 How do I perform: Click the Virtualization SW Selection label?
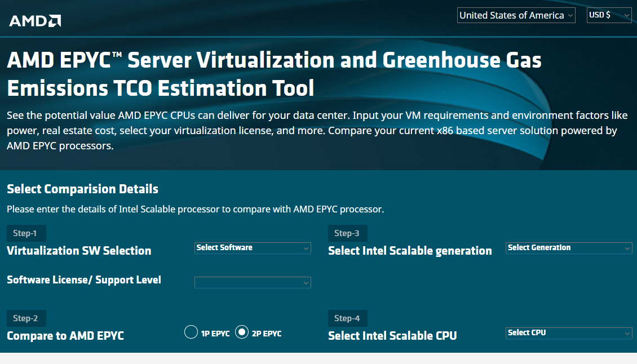(79, 251)
